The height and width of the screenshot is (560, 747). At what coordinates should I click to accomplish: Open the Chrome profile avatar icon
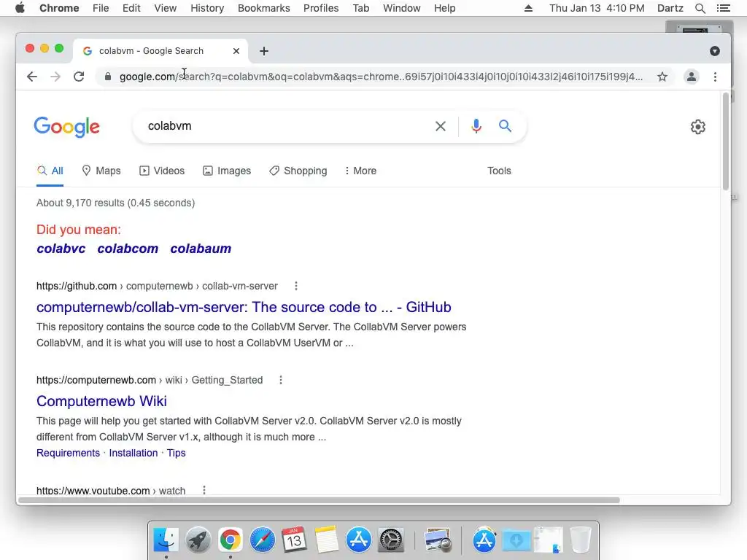[692, 77]
